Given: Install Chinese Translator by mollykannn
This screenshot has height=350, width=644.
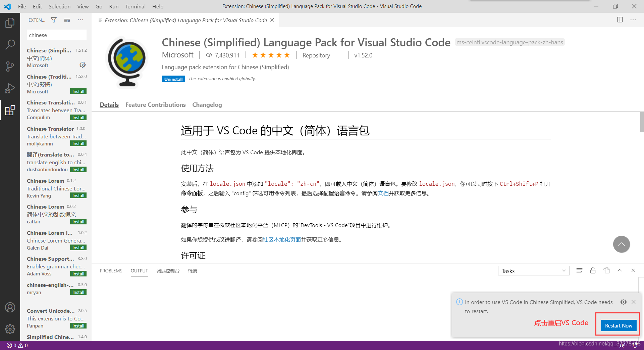Looking at the screenshot, I should click(x=78, y=143).
